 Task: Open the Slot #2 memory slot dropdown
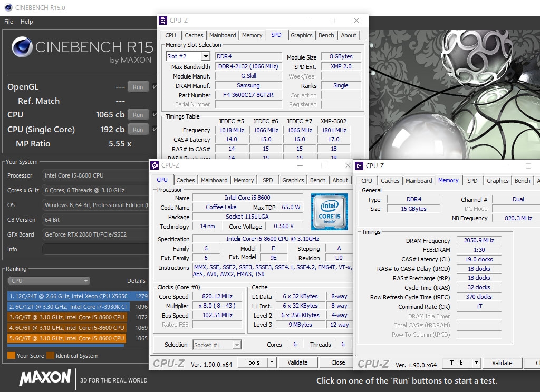point(205,56)
